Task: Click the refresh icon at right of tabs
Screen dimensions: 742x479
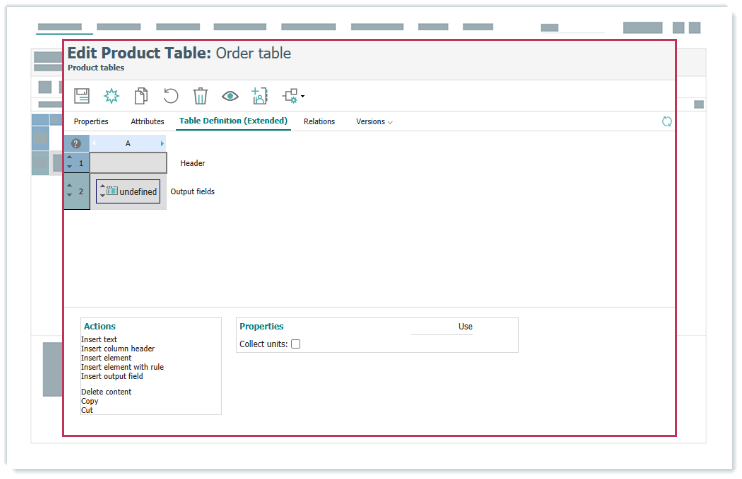Action: [667, 121]
